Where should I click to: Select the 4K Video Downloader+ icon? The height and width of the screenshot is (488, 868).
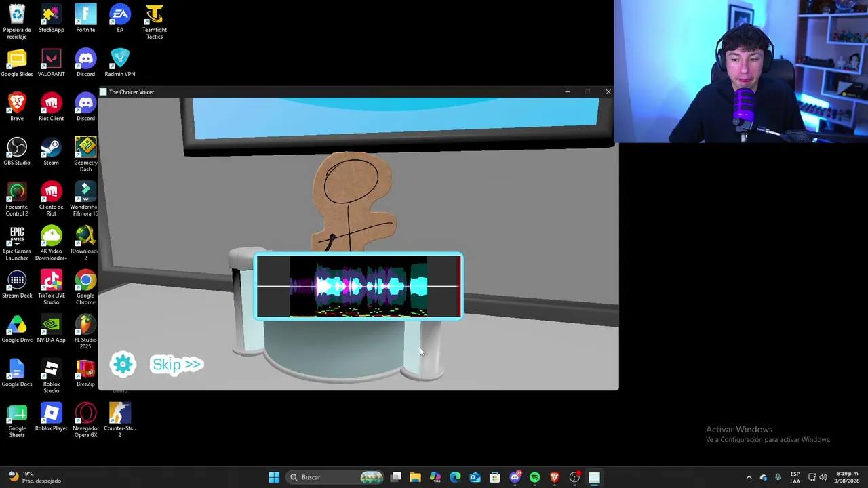pos(52,243)
